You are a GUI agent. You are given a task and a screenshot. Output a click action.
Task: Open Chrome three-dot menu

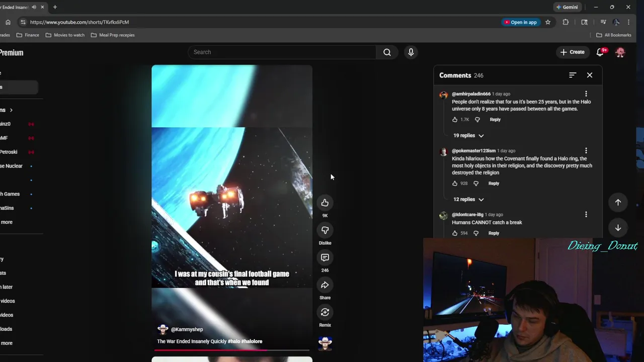coord(628,22)
